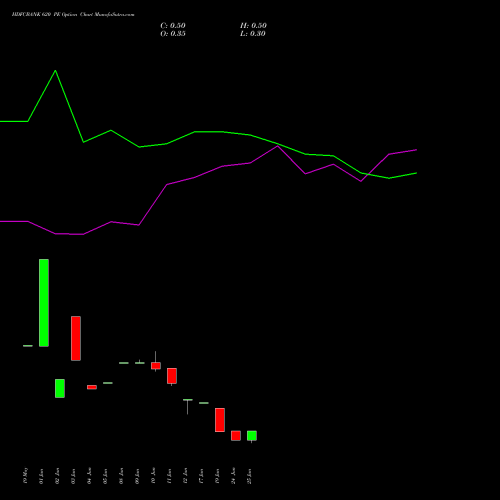Click the high price H: 0.50 label
Image resolution: width=500 pixels, height=500 pixels.
click(x=253, y=26)
